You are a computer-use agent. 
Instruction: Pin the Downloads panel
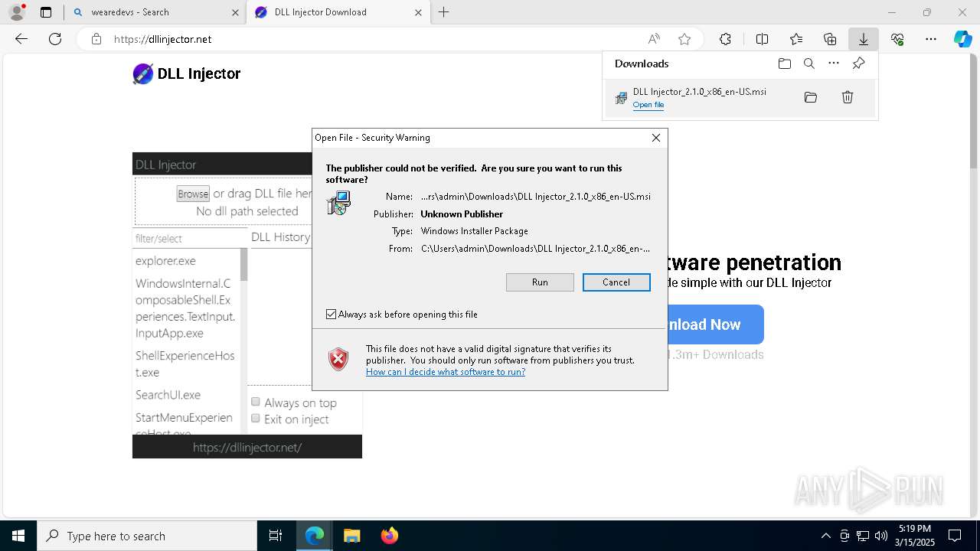(x=858, y=64)
